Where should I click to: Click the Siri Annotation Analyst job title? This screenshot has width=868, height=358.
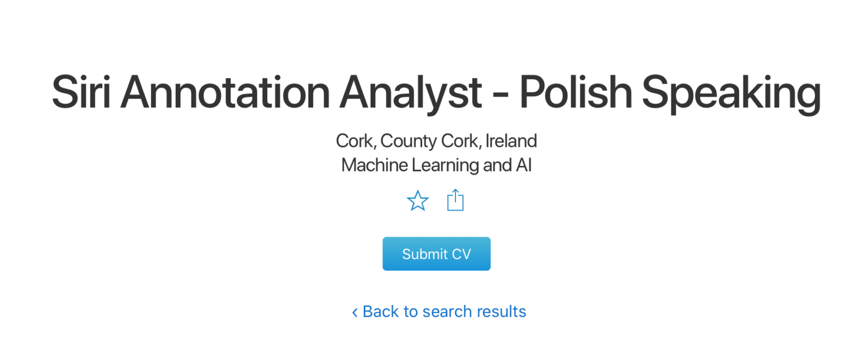pyautogui.click(x=436, y=92)
